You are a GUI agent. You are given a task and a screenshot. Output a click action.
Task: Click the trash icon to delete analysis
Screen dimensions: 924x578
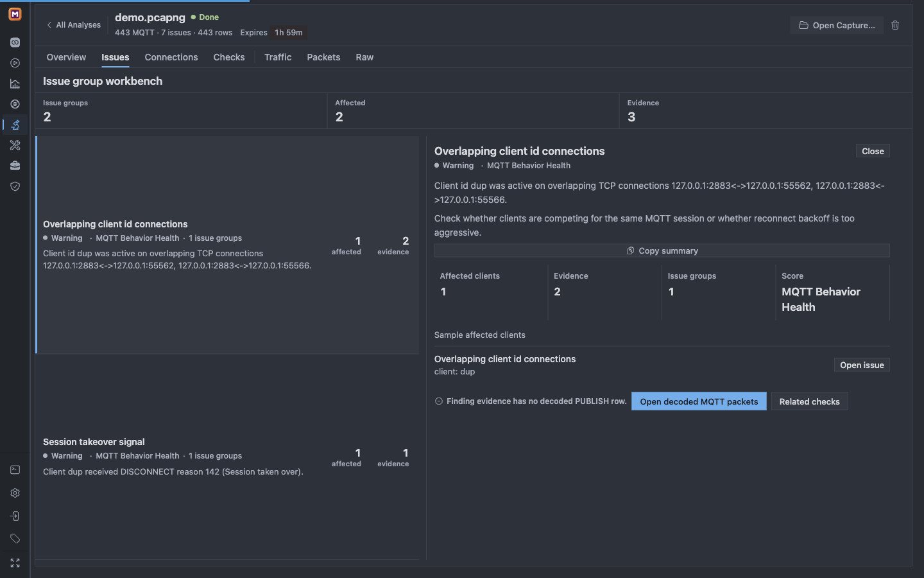(x=895, y=25)
